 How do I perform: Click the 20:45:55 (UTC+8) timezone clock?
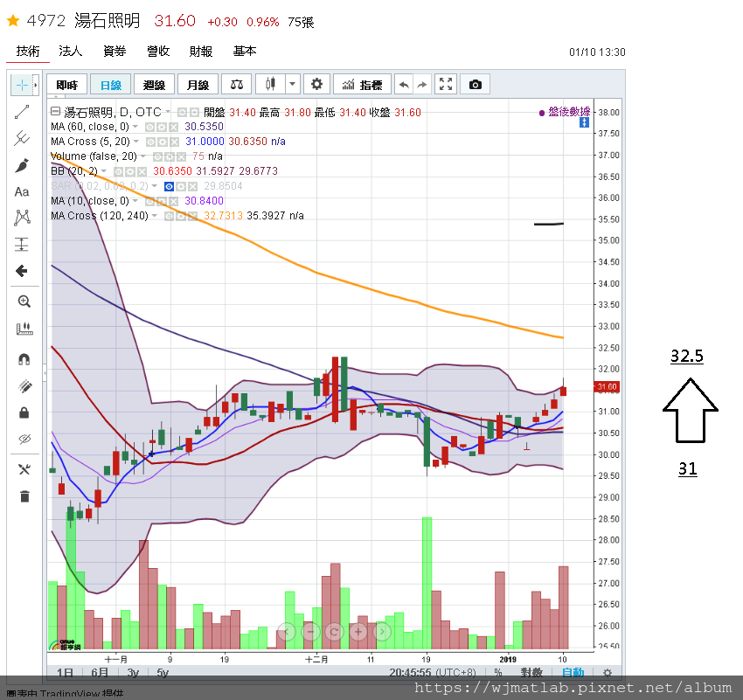click(432, 673)
